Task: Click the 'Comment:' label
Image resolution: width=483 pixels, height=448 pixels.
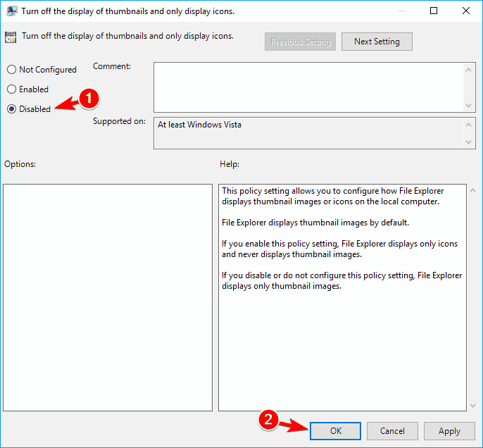Action: click(x=112, y=66)
